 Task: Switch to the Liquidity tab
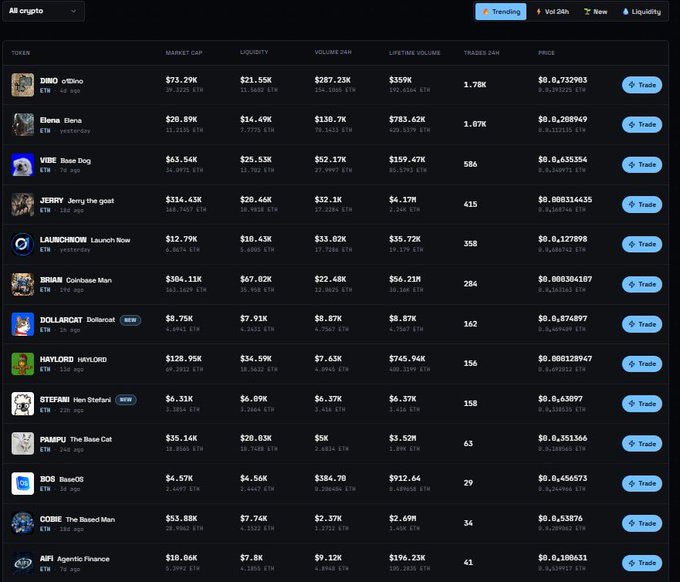coord(642,12)
